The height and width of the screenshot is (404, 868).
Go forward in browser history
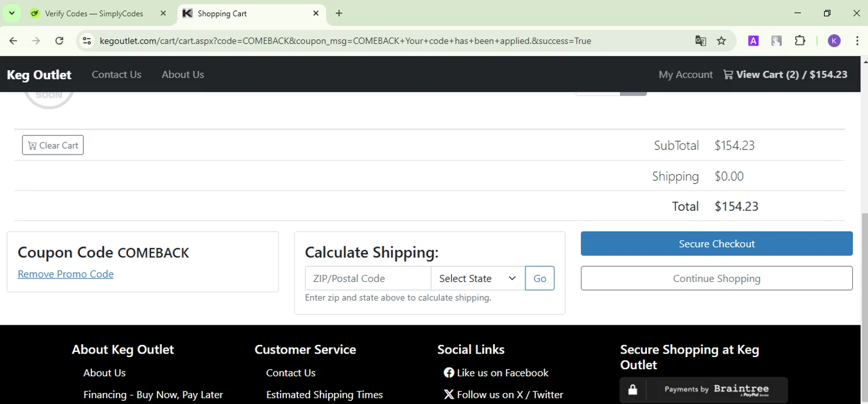tap(36, 41)
